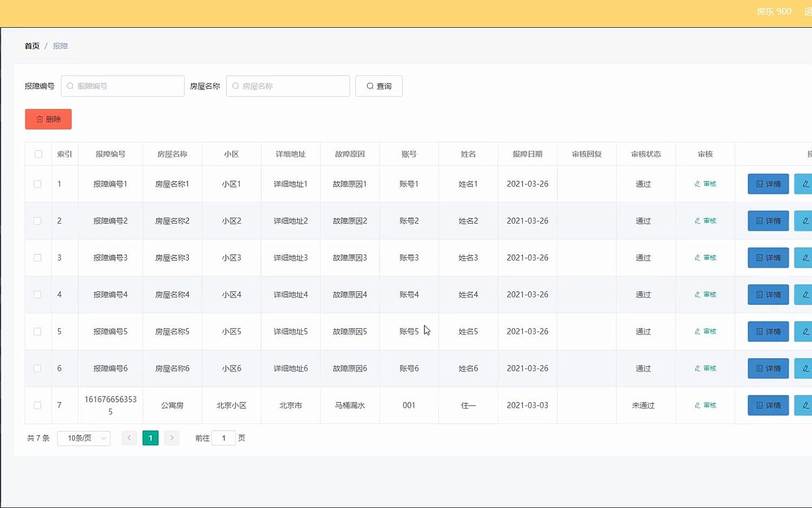Click 审核 link for row 报障编号3
The image size is (812, 508).
coord(705,258)
